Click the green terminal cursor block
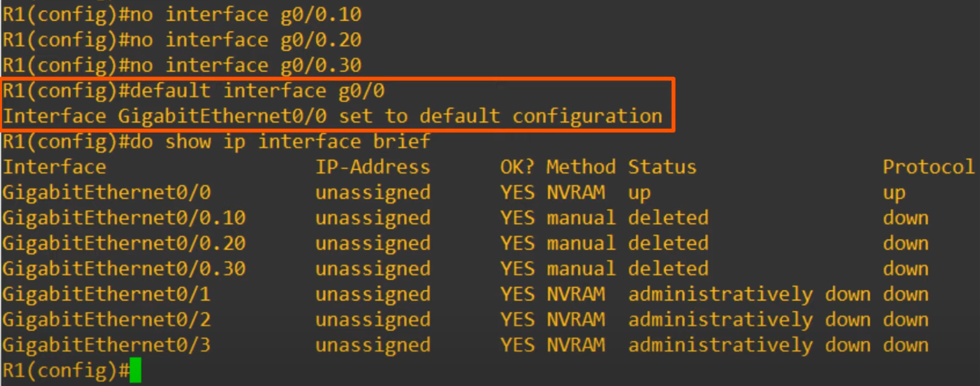 (x=135, y=370)
